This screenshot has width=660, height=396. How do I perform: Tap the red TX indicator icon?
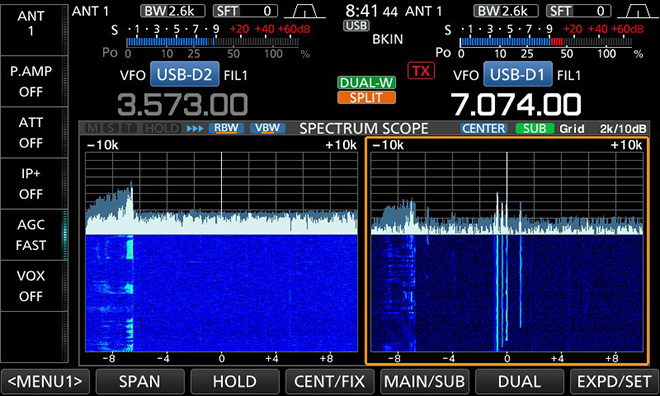(420, 71)
